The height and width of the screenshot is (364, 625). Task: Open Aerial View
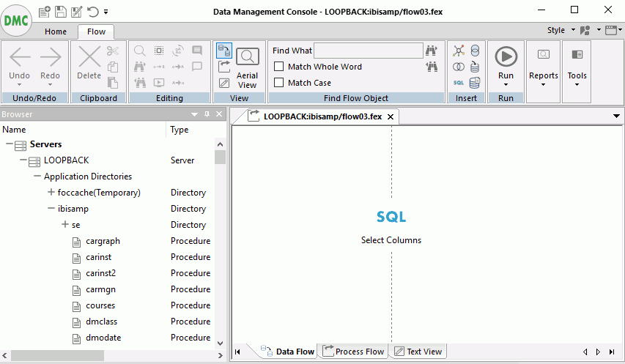pyautogui.click(x=247, y=67)
